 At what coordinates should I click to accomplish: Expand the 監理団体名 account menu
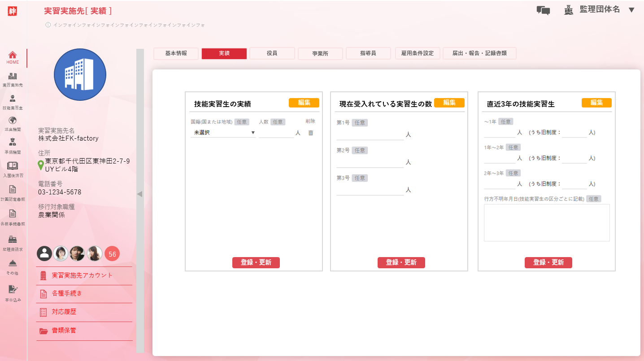[631, 10]
